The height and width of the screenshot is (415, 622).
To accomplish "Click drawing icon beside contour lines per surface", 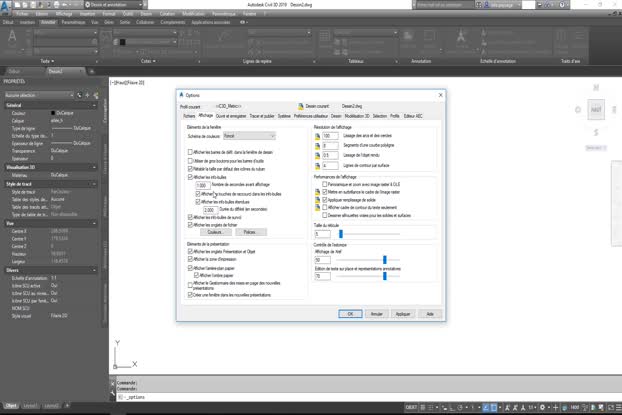I will point(317,165).
